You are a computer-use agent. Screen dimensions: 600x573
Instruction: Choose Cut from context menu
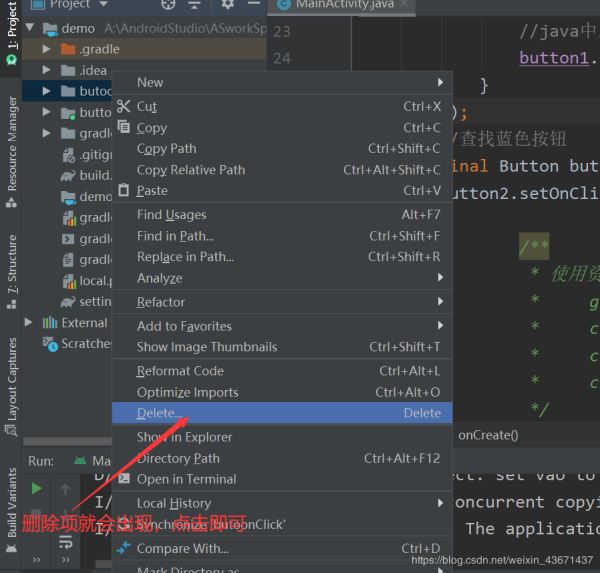282,106
